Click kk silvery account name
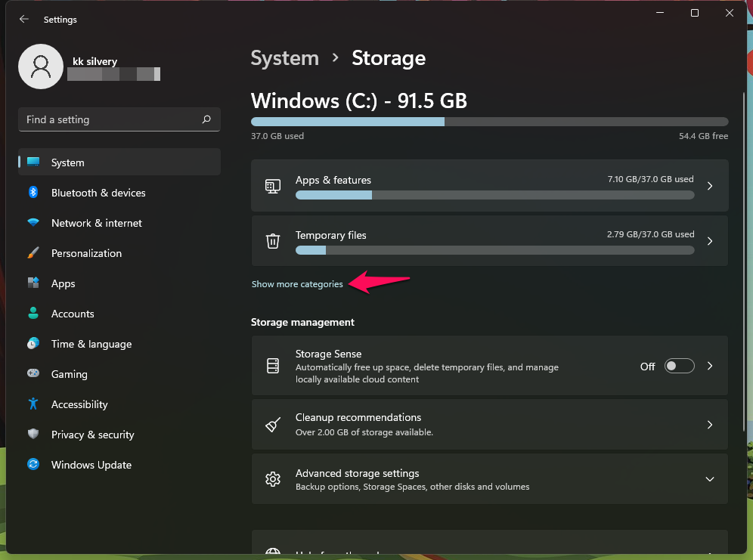The image size is (753, 560). (95, 61)
